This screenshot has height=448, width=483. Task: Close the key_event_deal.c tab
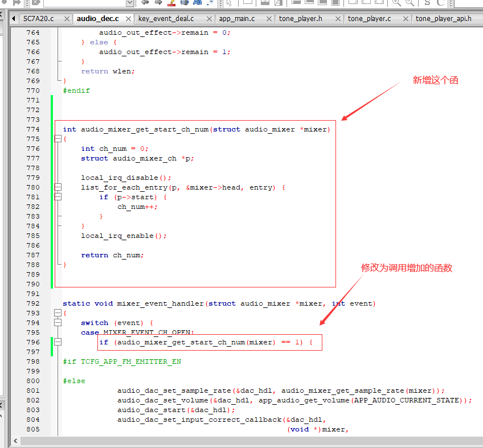[209, 19]
